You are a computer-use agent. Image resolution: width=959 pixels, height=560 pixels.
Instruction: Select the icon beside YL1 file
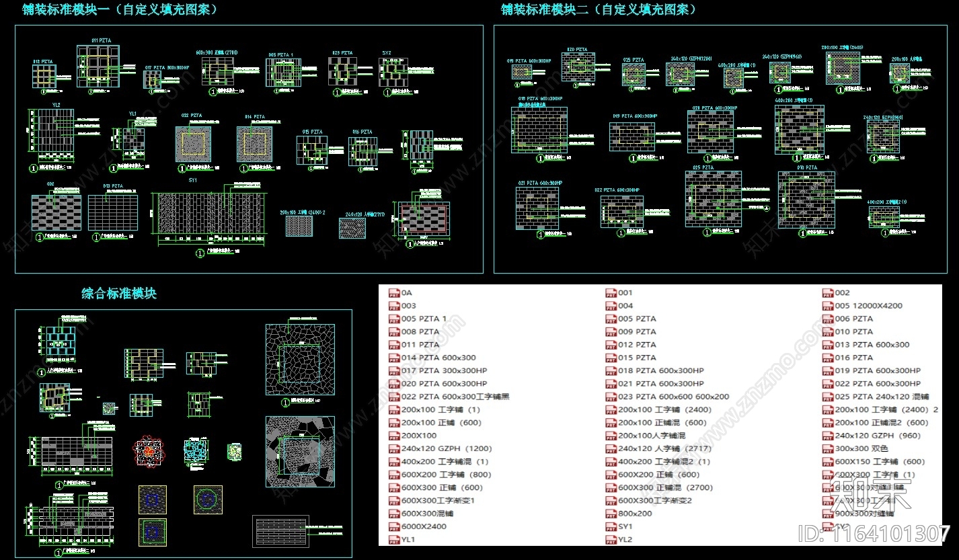point(394,539)
